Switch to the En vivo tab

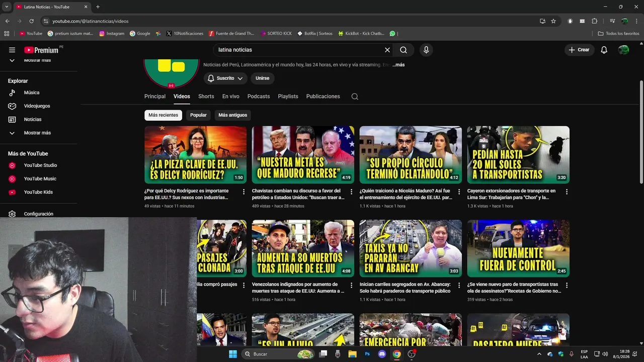[231, 97]
